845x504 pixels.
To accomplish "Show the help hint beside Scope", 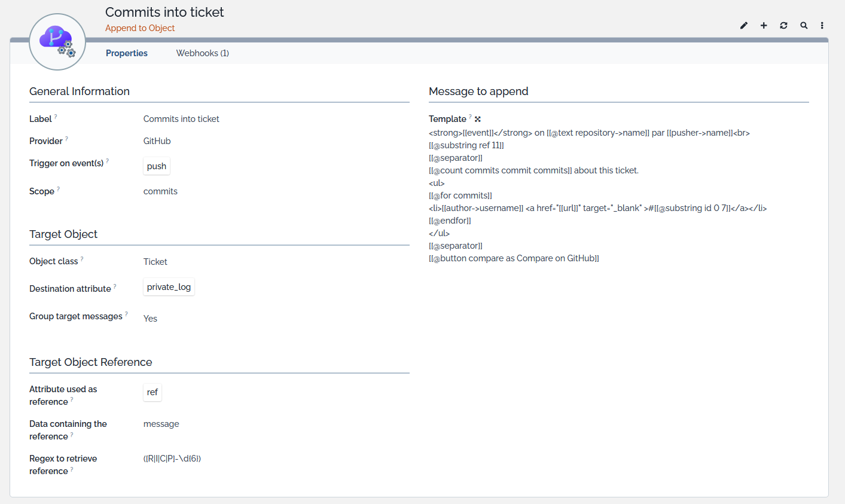I will point(58,188).
